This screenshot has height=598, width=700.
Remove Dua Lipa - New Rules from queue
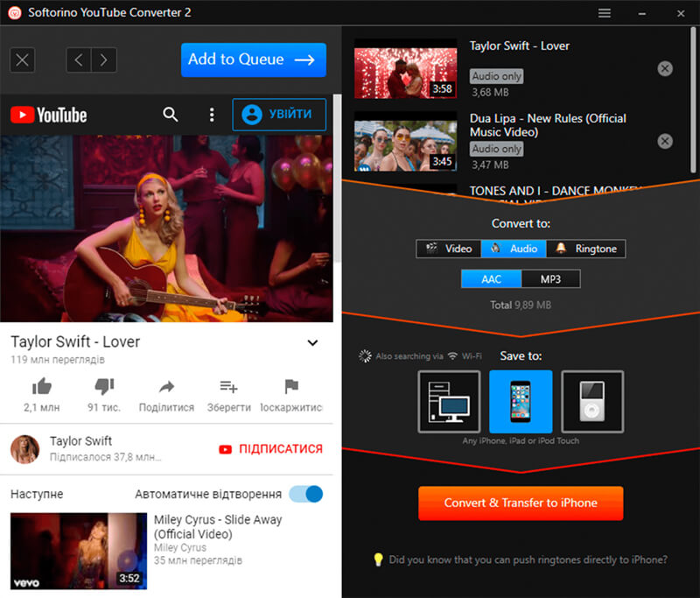(665, 142)
